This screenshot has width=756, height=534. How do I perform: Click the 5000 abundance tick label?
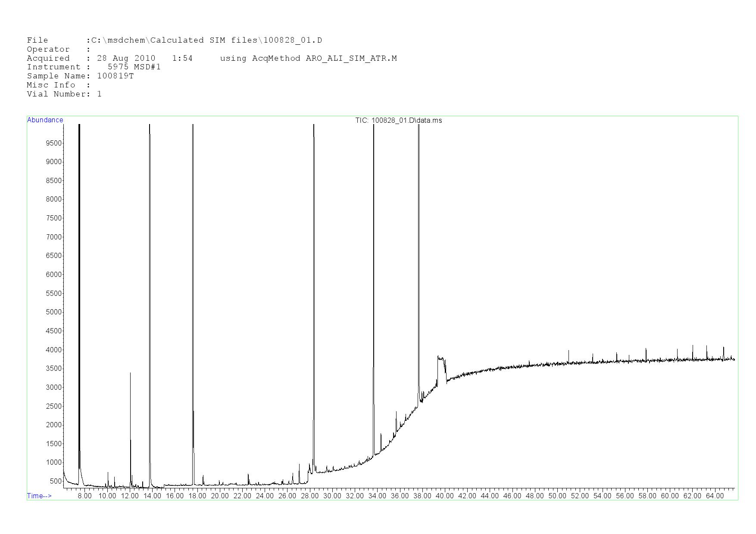coord(54,312)
